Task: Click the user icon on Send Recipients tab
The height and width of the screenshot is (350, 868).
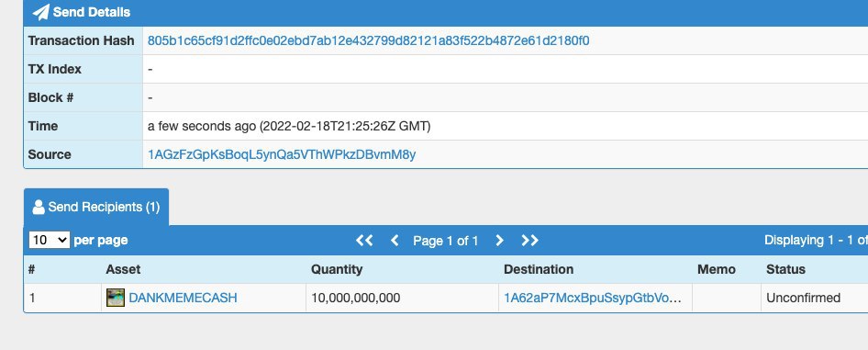Action: 39,207
